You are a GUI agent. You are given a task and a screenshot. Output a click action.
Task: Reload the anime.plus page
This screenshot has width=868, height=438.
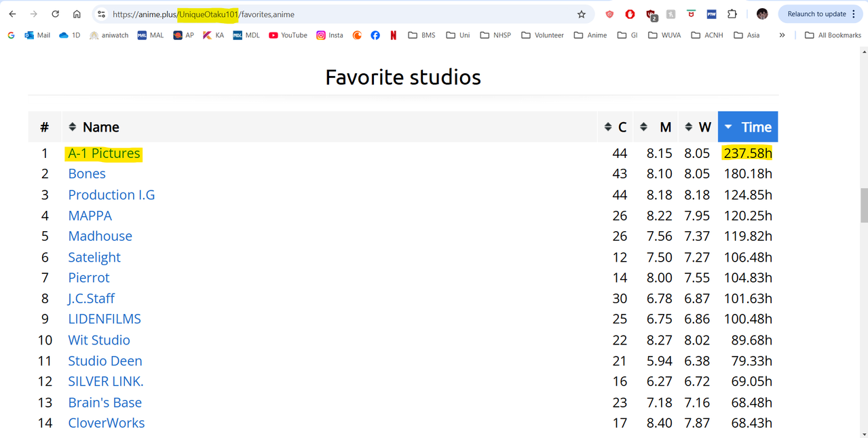tap(55, 14)
